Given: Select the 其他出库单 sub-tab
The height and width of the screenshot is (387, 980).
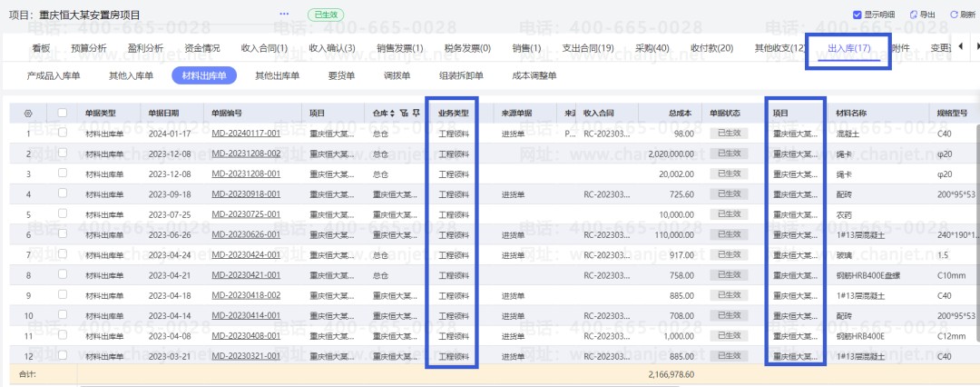Looking at the screenshot, I should 277,75.
